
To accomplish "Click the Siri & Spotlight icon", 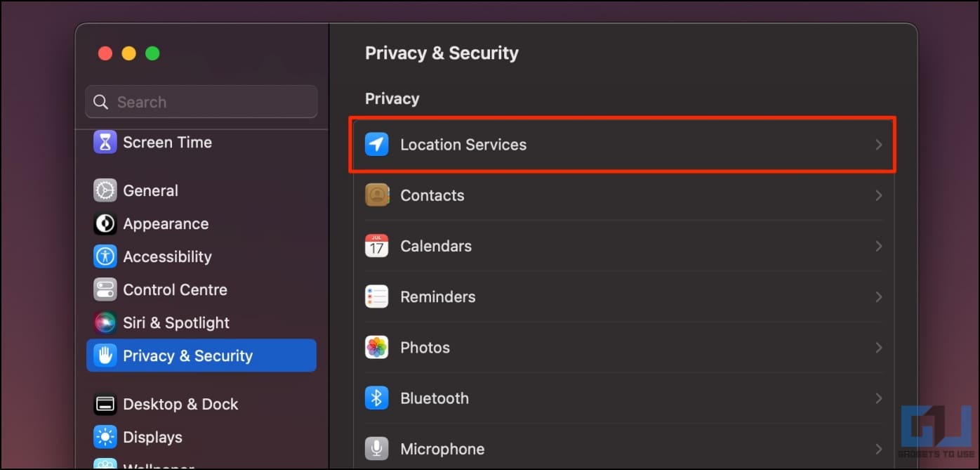I will 105,322.
